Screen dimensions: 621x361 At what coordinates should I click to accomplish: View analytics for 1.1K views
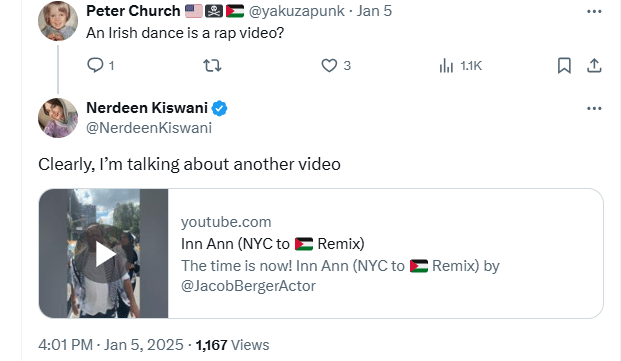(460, 65)
